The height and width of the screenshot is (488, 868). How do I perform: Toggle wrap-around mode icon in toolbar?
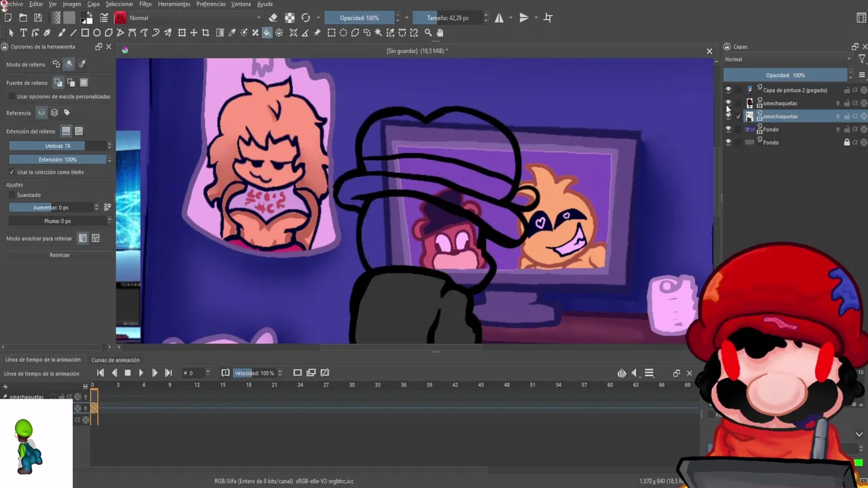point(549,18)
